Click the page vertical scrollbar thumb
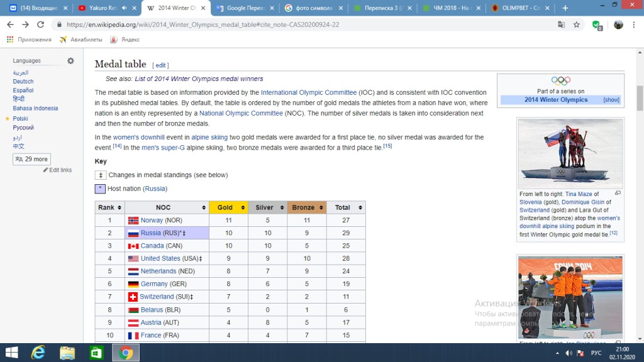The width and height of the screenshot is (644, 362). click(x=640, y=98)
